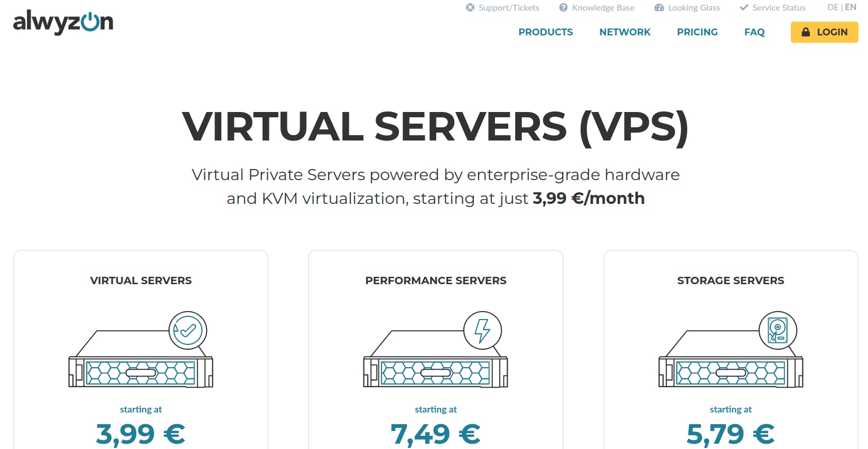
Task: Click the Service Status checkmark icon
Action: pyautogui.click(x=744, y=7)
